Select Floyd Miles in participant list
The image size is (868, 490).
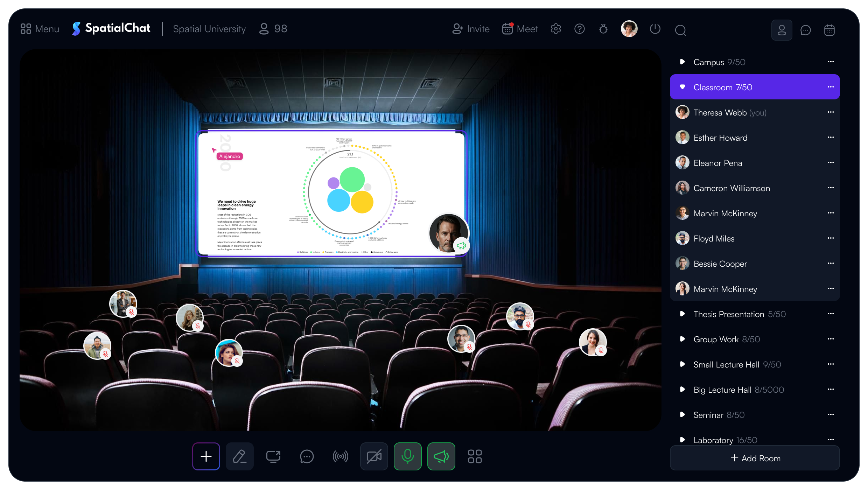(755, 238)
